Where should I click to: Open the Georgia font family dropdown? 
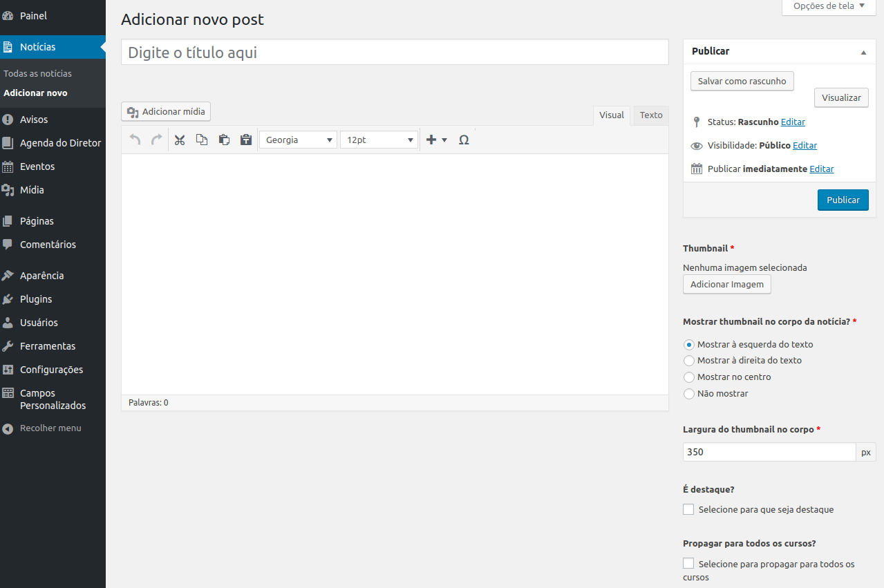[x=298, y=140]
